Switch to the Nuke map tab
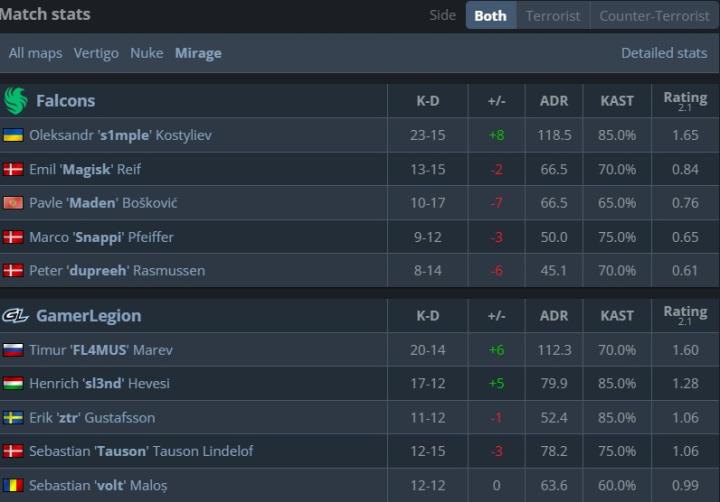This screenshot has height=502, width=720. click(x=146, y=53)
